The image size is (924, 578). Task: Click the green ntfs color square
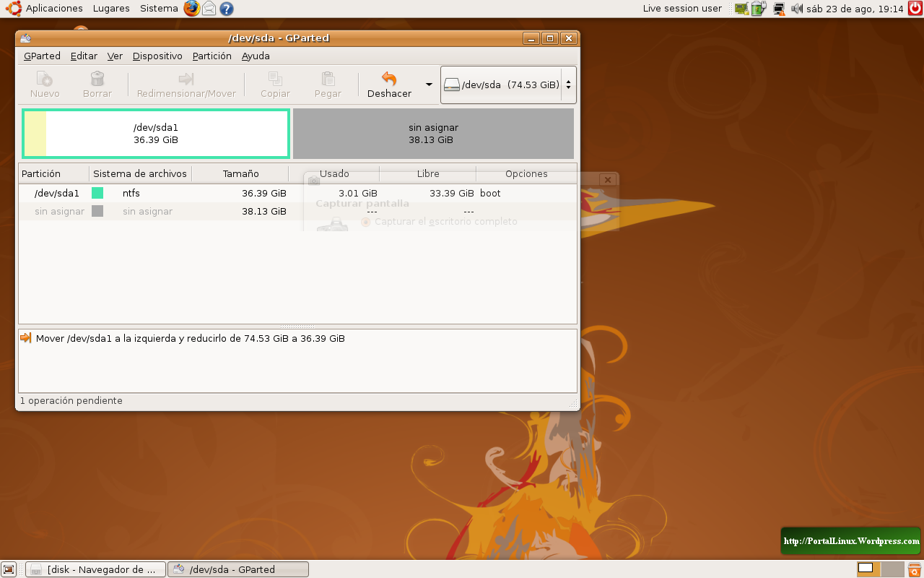tap(97, 193)
